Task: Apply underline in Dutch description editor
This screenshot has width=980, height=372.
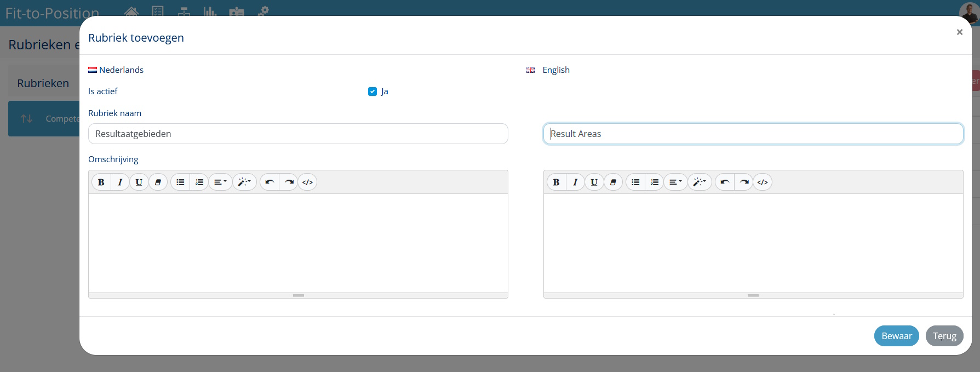Action: pyautogui.click(x=139, y=182)
